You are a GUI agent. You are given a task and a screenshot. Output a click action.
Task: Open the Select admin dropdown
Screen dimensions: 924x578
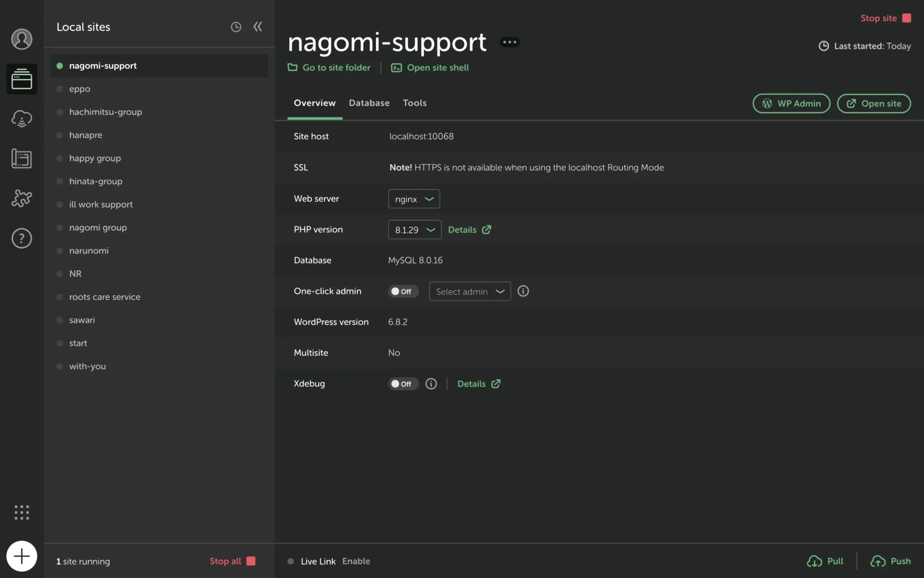pos(469,292)
